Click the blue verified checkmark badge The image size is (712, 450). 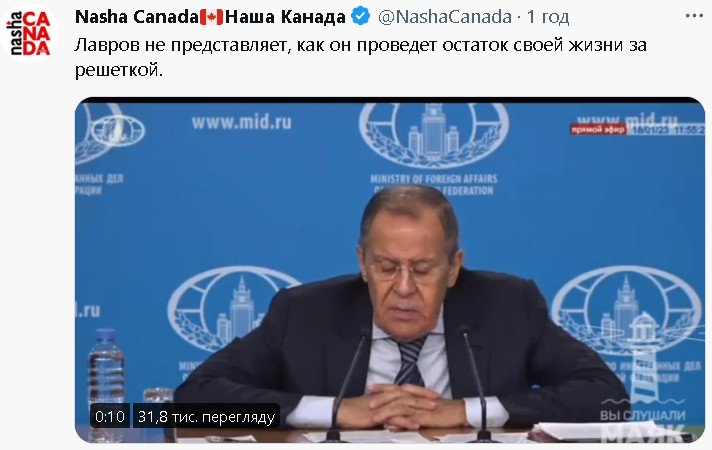361,17
